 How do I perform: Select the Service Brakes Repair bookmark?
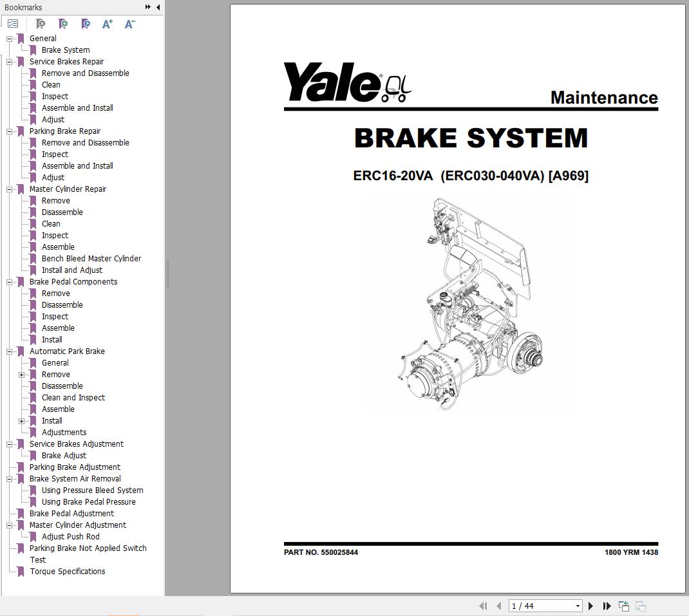click(x=66, y=62)
